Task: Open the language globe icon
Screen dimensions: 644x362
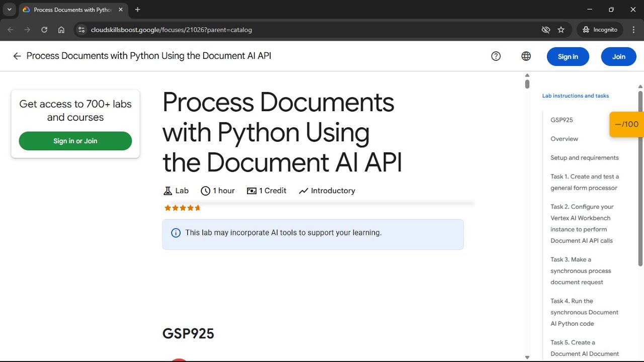Action: coord(526,56)
